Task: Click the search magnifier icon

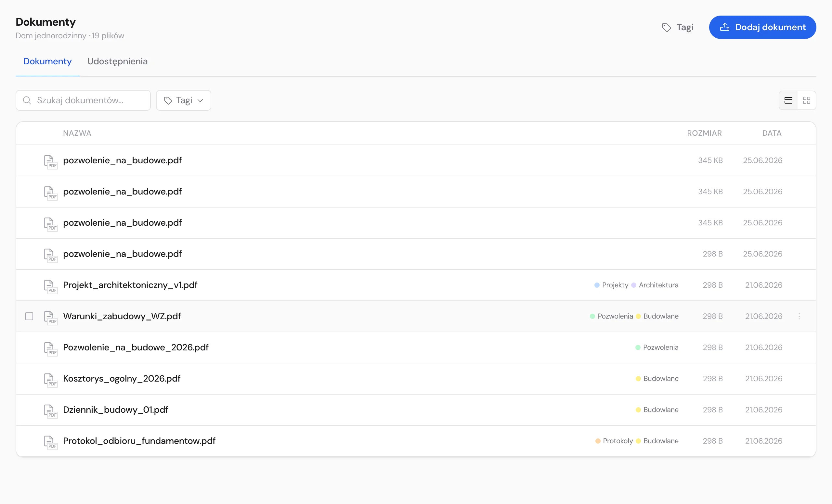Action: pyautogui.click(x=27, y=100)
